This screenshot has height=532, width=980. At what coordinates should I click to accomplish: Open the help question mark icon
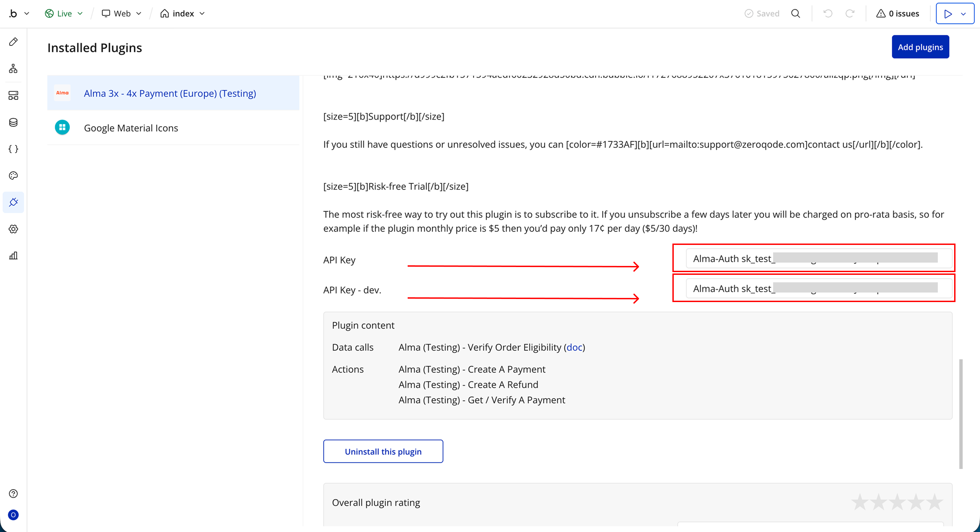[13, 493]
